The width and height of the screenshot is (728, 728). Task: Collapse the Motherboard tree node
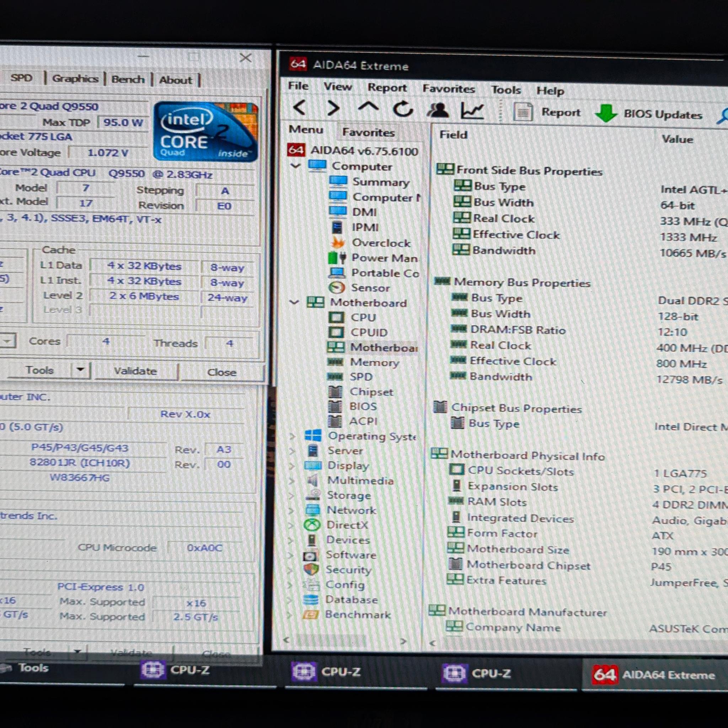click(x=294, y=302)
